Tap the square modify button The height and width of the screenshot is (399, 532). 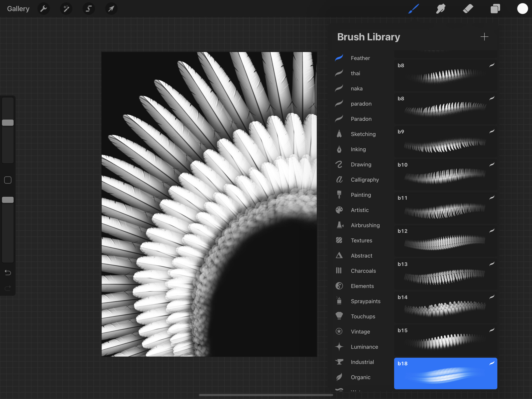coord(8,180)
